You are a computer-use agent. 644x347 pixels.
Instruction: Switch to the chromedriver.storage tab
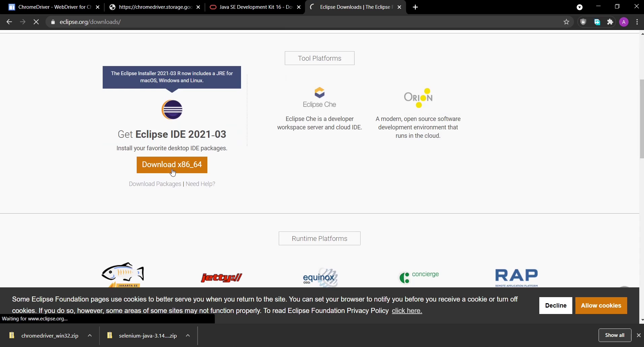pyautogui.click(x=155, y=7)
